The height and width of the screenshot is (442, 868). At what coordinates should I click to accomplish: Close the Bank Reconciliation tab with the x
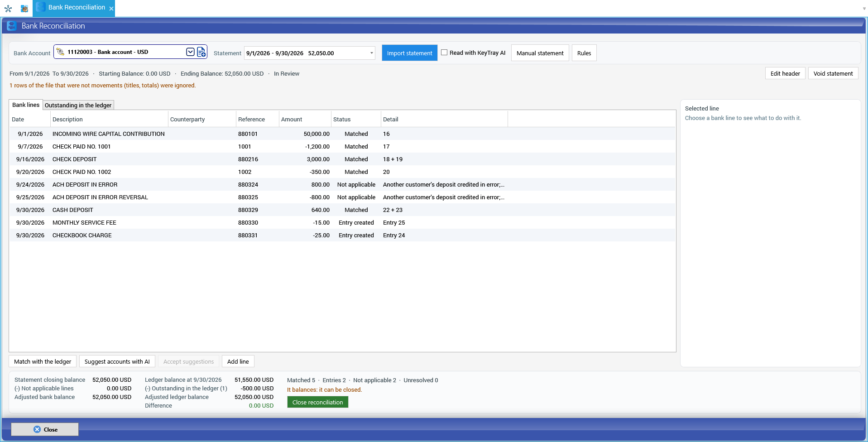coord(111,9)
